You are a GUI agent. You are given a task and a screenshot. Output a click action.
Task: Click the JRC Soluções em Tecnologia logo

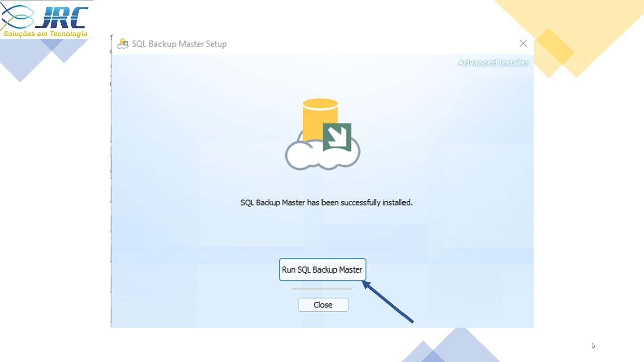[x=45, y=20]
